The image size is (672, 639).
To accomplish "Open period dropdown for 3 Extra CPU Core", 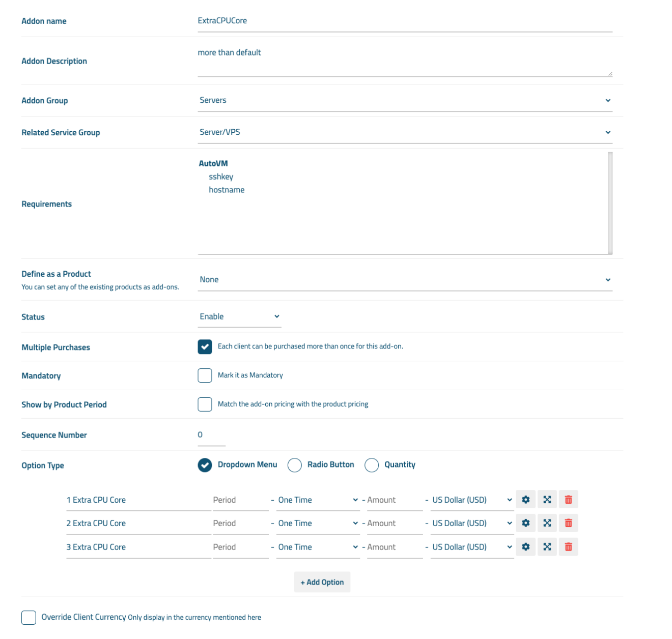I will pos(318,547).
